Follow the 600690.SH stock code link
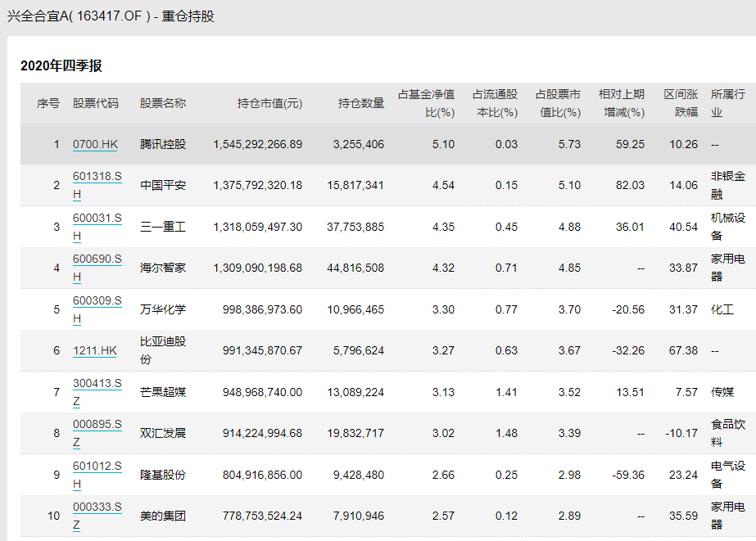Image resolution: width=756 pixels, height=541 pixels. 97,259
